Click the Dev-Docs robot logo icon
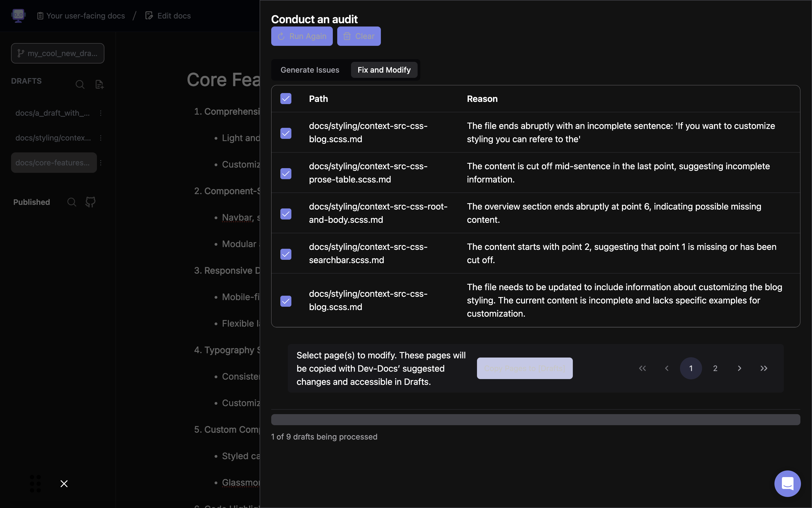The image size is (812, 508). pos(18,15)
